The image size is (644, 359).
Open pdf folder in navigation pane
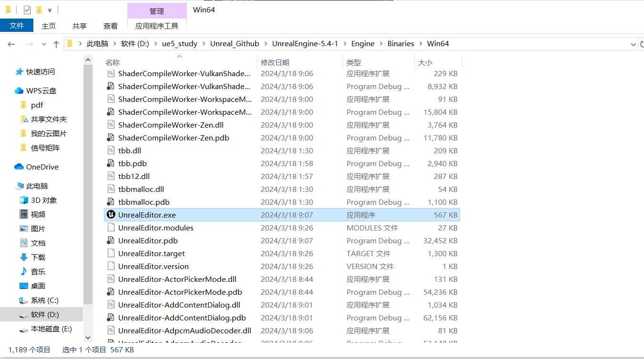pos(37,105)
